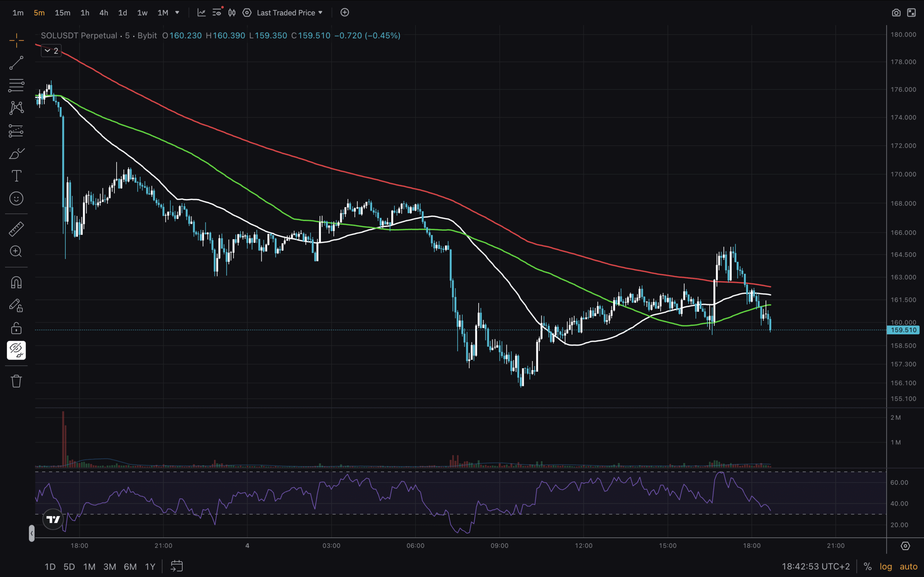Viewport: 924px width, 577px height.
Task: Click the auto scale button
Action: 908,566
